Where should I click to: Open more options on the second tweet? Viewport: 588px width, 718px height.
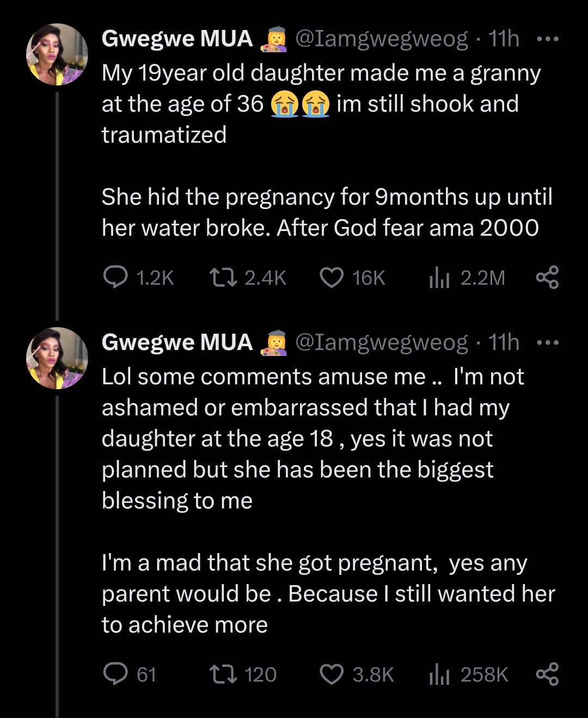(x=547, y=343)
